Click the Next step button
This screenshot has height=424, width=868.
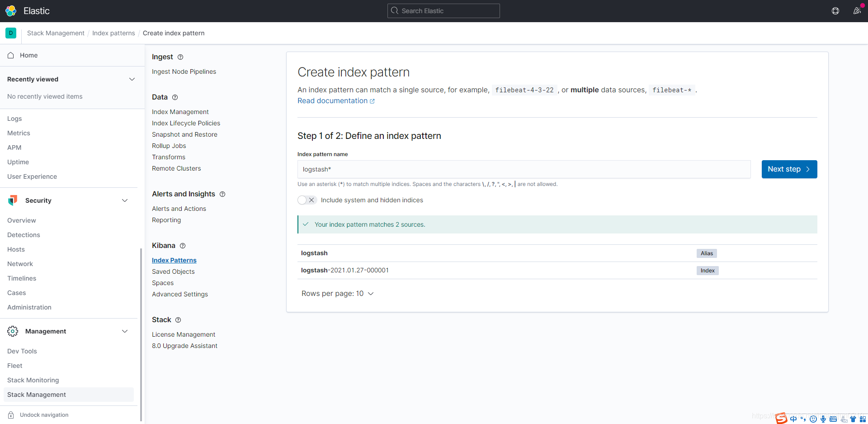789,169
